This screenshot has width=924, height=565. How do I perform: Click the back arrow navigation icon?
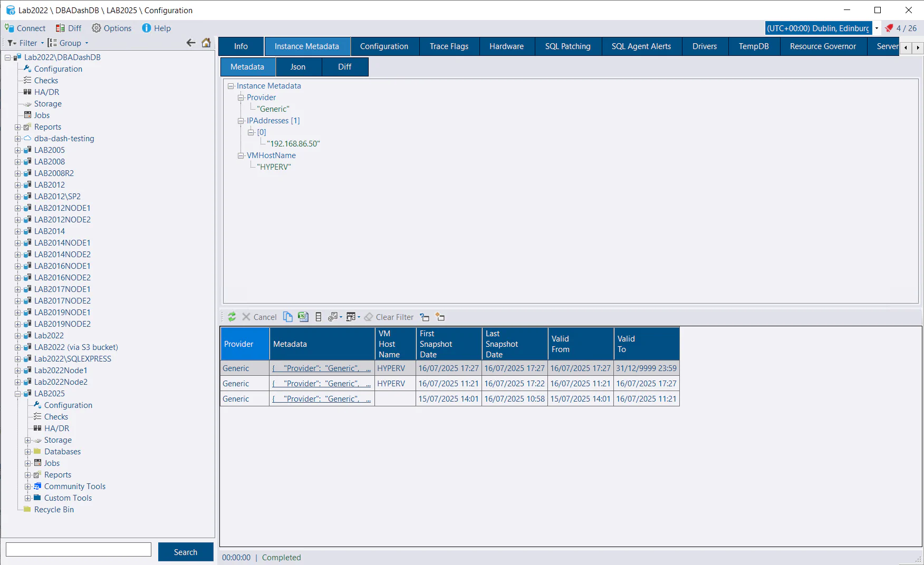[x=191, y=43]
